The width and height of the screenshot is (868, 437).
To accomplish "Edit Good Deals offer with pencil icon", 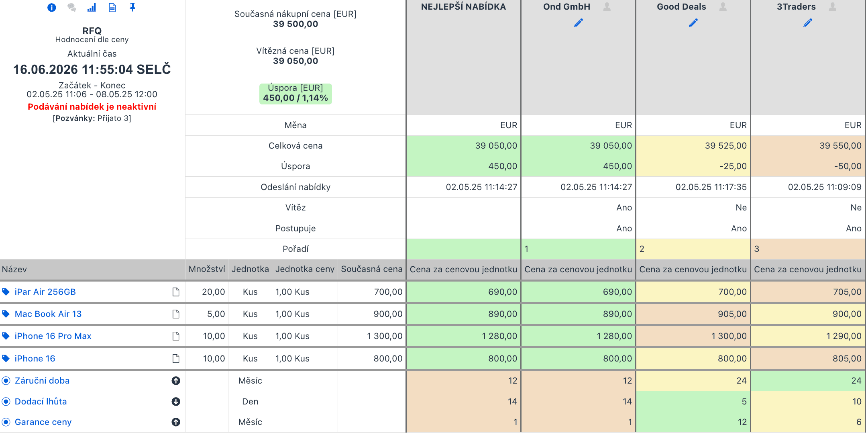I will [693, 23].
